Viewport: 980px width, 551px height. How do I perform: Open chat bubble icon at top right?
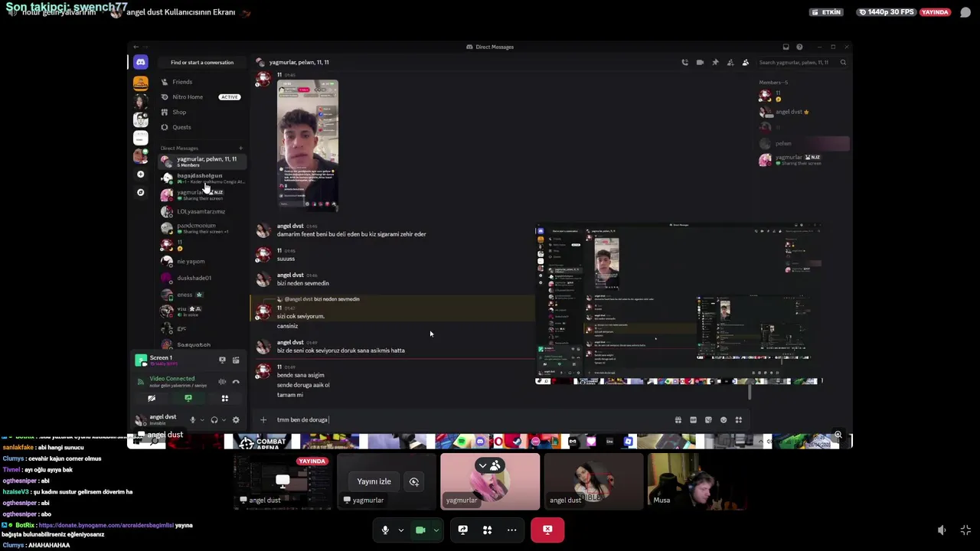(x=965, y=12)
